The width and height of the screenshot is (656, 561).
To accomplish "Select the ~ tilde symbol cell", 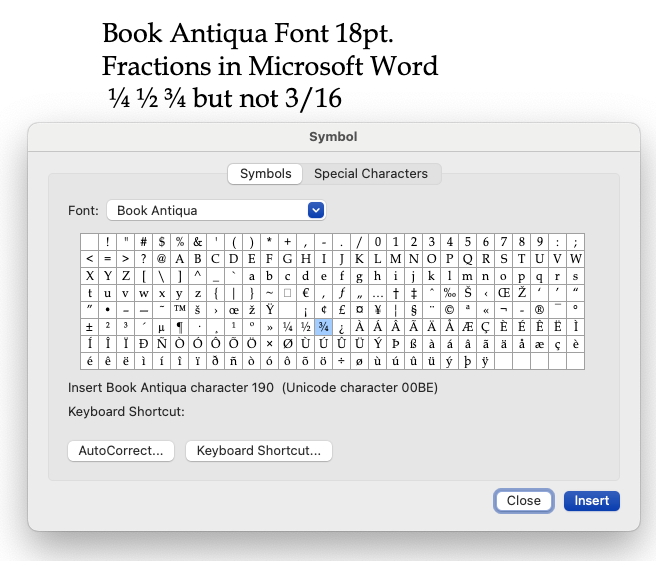I will [269, 293].
